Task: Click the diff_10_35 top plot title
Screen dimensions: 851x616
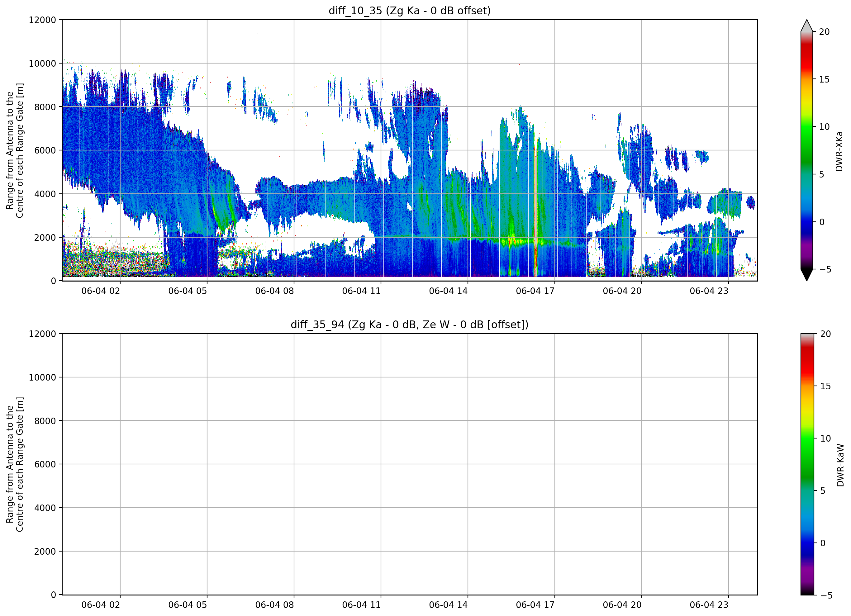Action: [409, 11]
